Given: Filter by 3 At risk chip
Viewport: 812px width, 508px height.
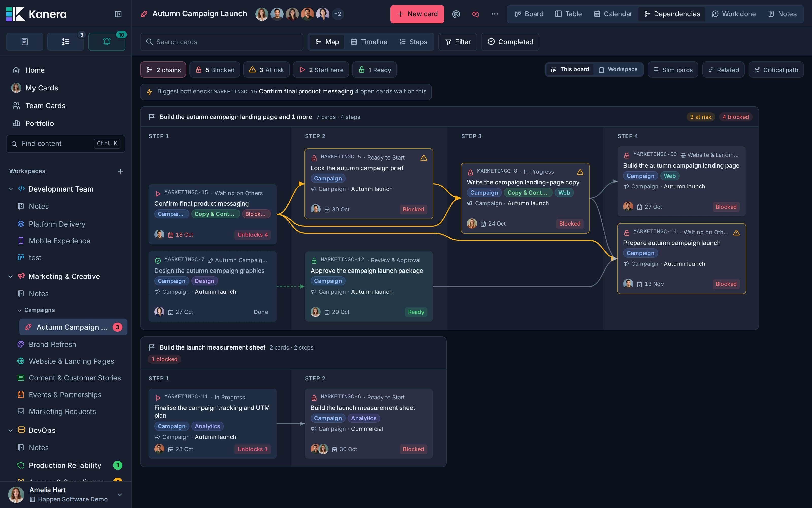Looking at the screenshot, I should 266,70.
